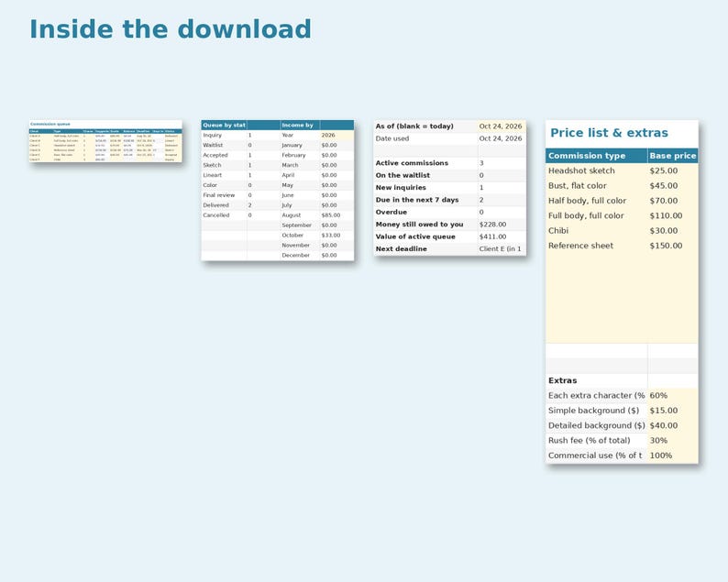The height and width of the screenshot is (582, 728).
Task: Click the August income value $85.00
Action: pyautogui.click(x=331, y=215)
